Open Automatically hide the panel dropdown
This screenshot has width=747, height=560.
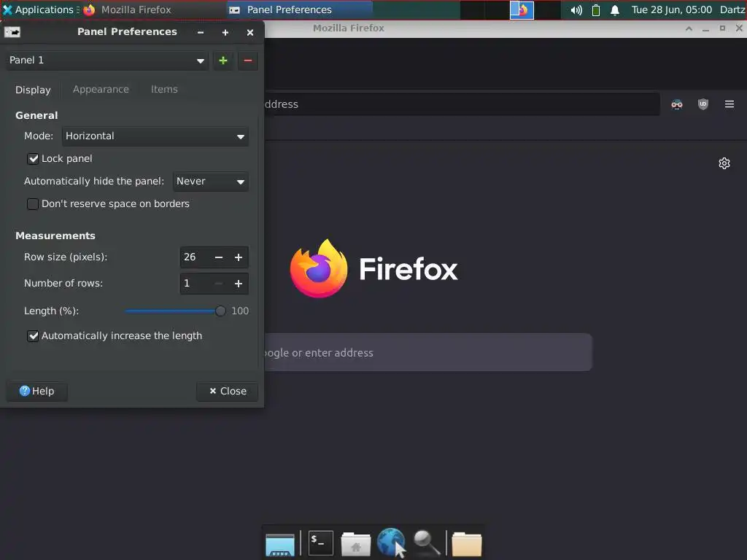[211, 182]
